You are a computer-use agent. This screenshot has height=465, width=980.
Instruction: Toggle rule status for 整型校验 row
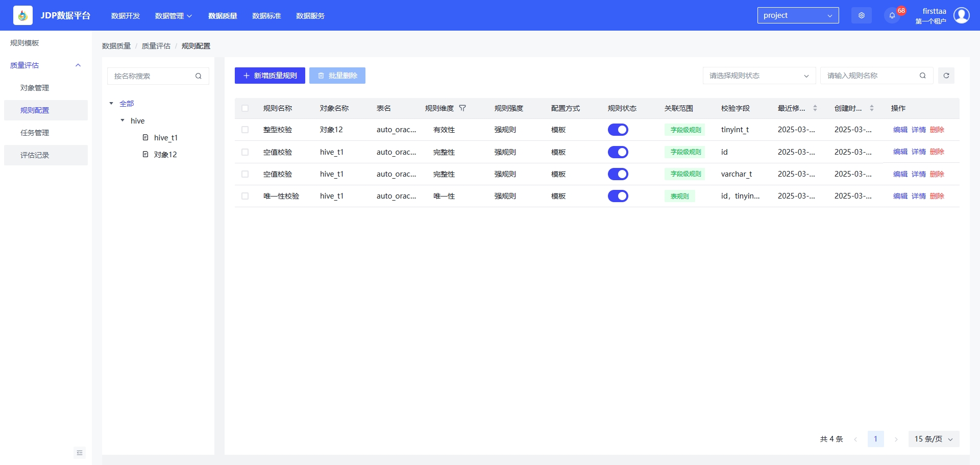618,130
